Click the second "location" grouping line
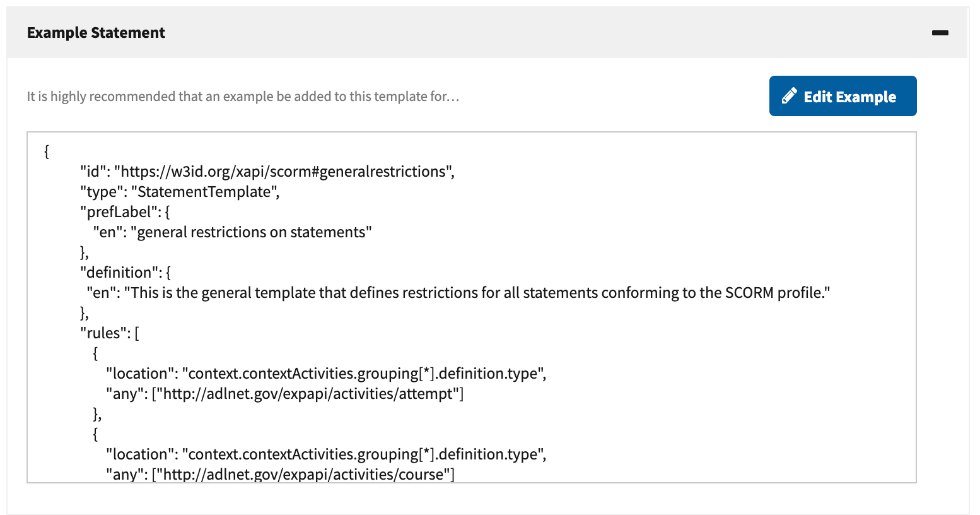Screen dimensions: 980x515 point(326,454)
